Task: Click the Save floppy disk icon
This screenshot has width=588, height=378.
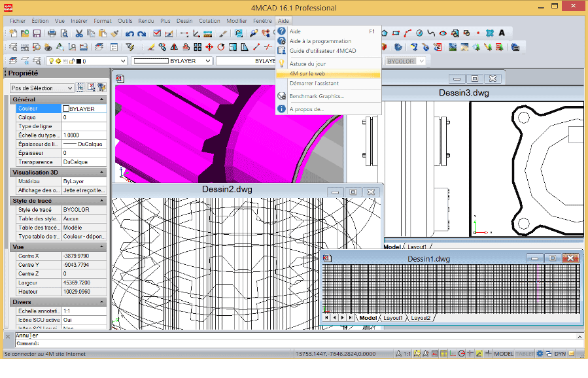Action: click(37, 33)
